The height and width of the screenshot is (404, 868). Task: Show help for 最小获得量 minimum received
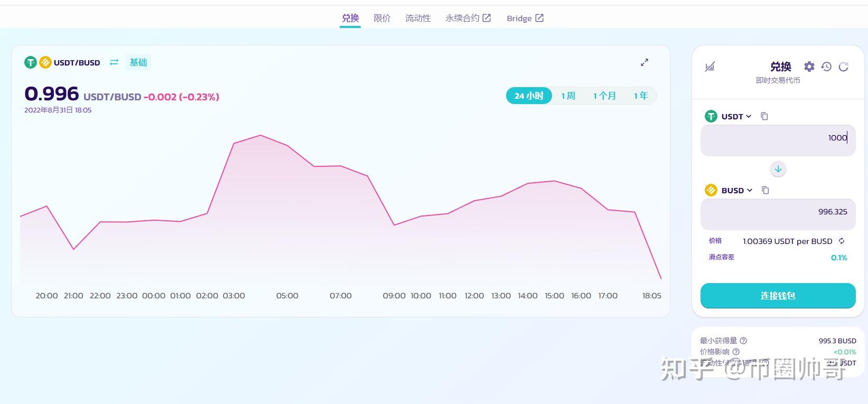coord(743,341)
